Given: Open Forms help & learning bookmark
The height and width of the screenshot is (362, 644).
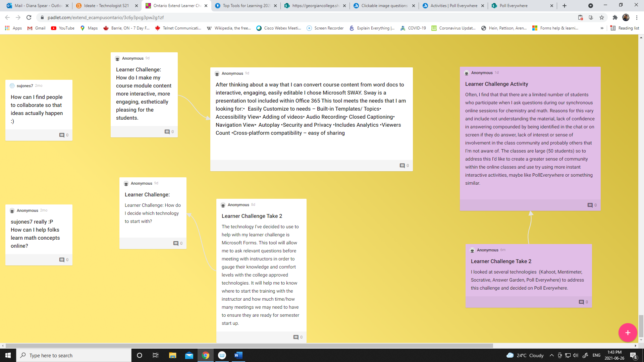Looking at the screenshot, I should [x=555, y=28].
